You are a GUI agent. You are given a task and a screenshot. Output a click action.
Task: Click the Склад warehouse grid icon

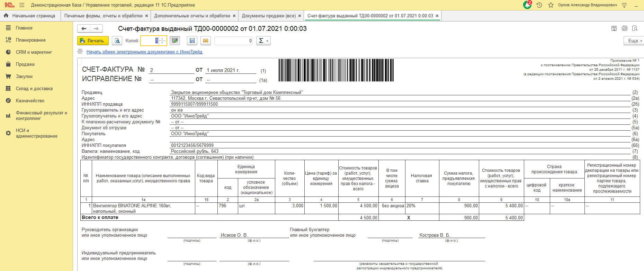point(8,88)
